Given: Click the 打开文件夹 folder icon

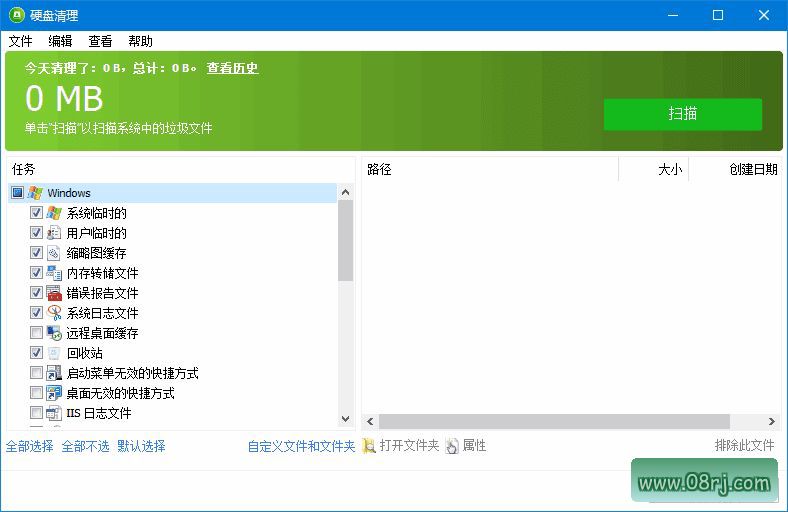Looking at the screenshot, I should click(369, 446).
